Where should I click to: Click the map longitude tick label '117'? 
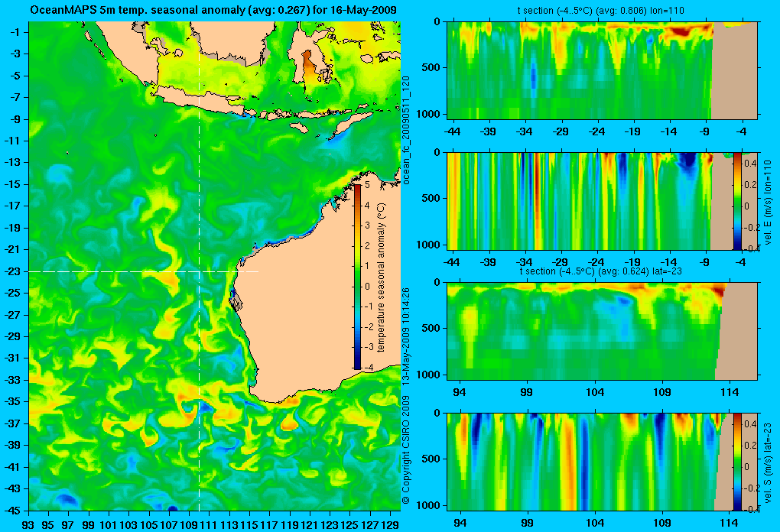(x=269, y=524)
